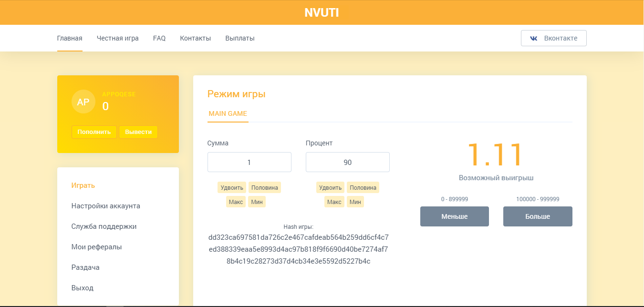
Task: Click Удвоить under Процент
Action: click(x=330, y=187)
